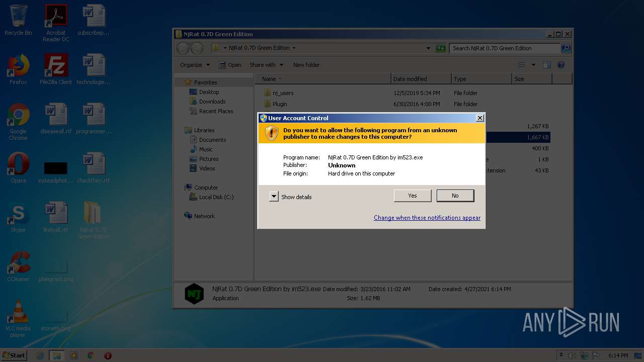Close the User Account Control dialog
The height and width of the screenshot is (362, 644).
479,118
